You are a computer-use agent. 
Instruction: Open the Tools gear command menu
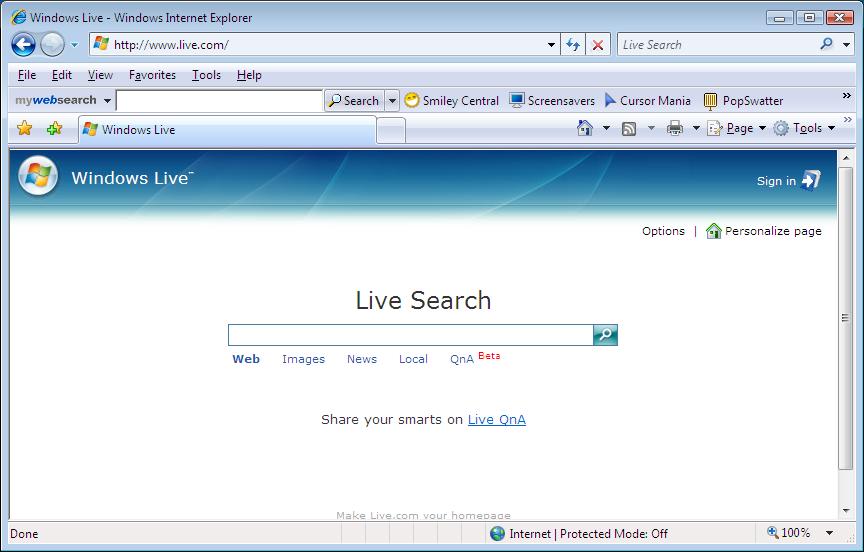point(804,128)
